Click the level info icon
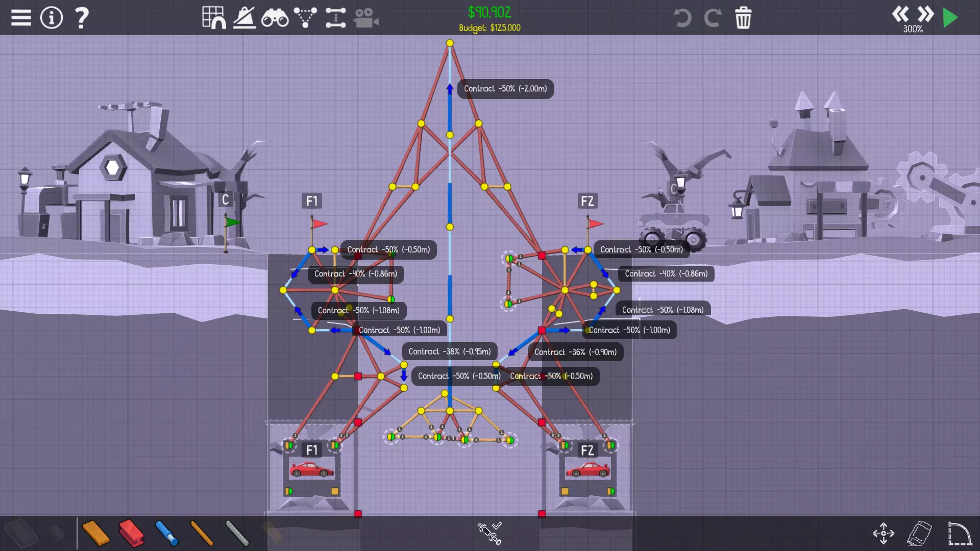Image resolution: width=980 pixels, height=551 pixels. point(51,18)
